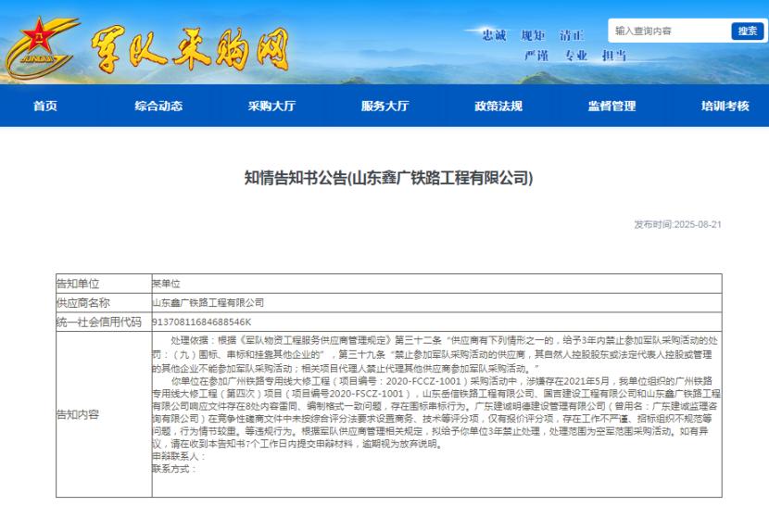Click the 告知内容 row label cell
The width and height of the screenshot is (769, 532).
point(78,414)
